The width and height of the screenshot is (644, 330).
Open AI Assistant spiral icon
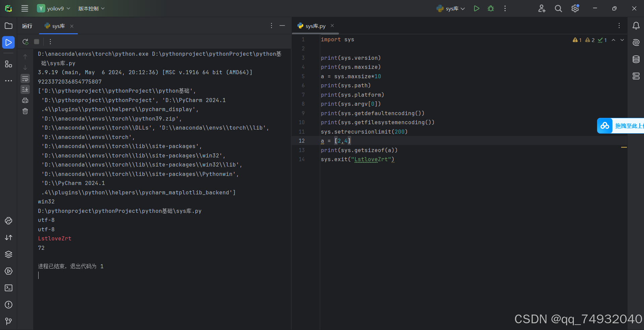pos(636,43)
